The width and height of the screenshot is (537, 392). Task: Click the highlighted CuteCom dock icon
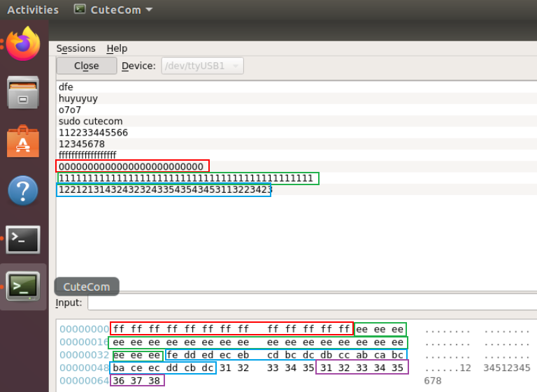23,286
